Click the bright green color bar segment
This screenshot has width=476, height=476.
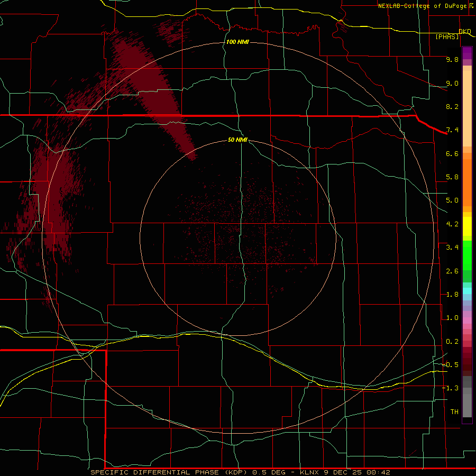(467, 255)
